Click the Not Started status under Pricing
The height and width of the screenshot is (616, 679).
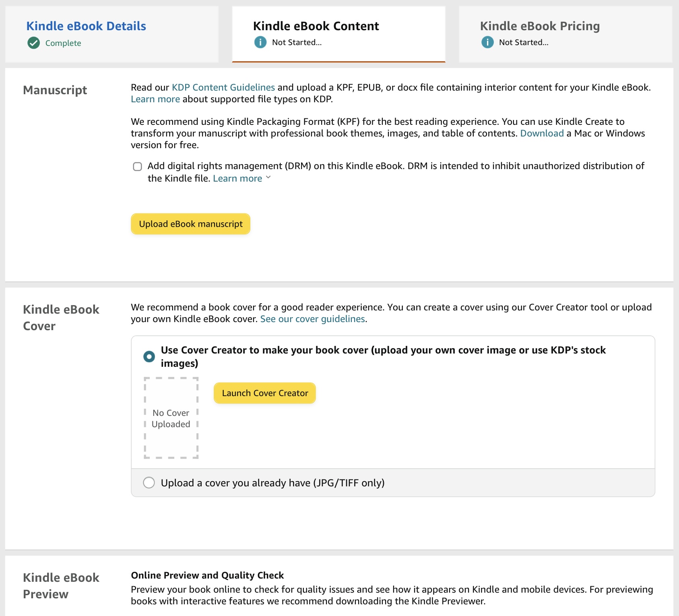point(524,42)
